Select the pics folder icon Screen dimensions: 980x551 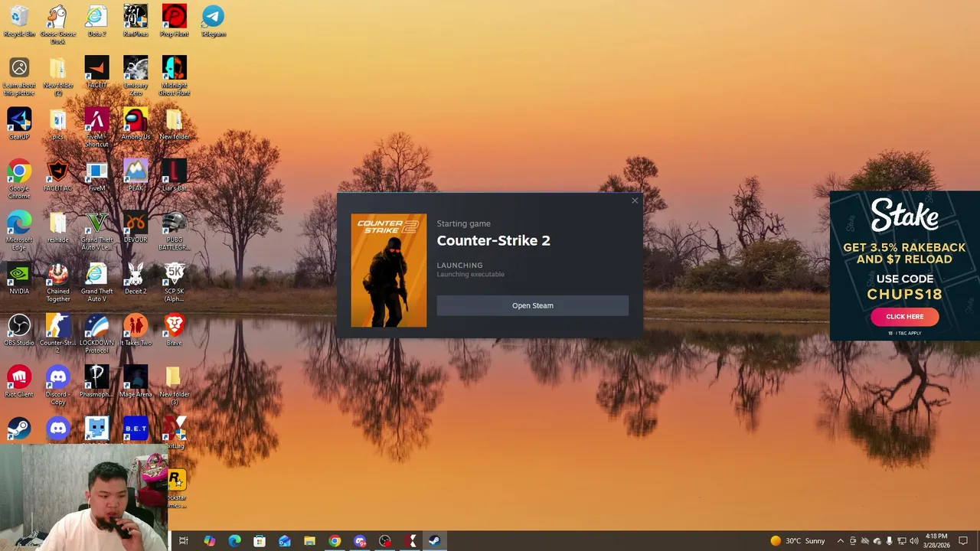coord(58,124)
